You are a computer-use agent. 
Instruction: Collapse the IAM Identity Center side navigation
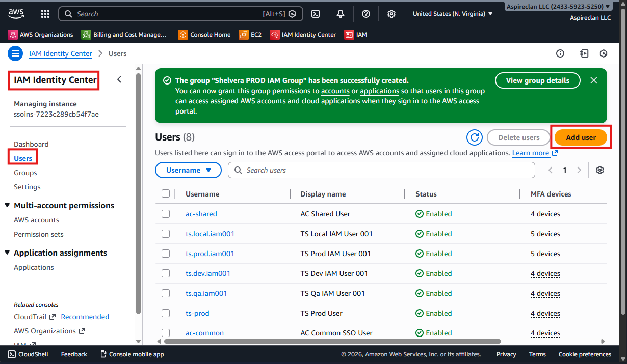119,79
